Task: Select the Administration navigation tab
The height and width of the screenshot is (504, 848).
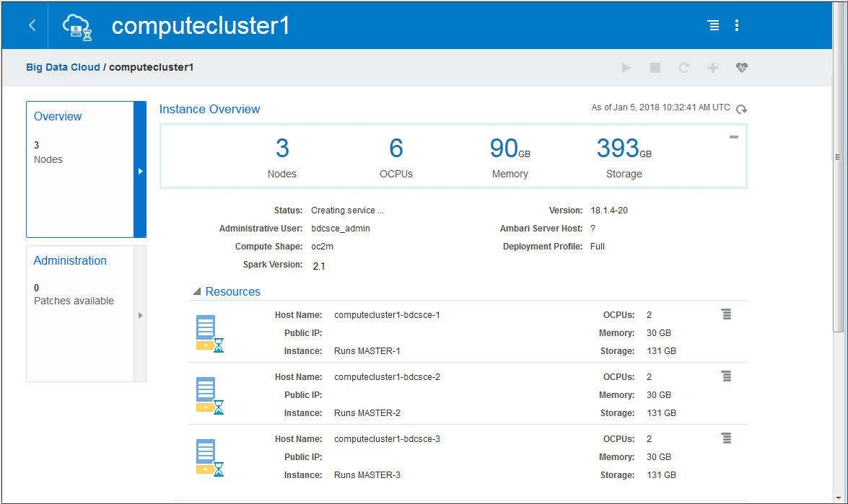Action: click(x=70, y=260)
